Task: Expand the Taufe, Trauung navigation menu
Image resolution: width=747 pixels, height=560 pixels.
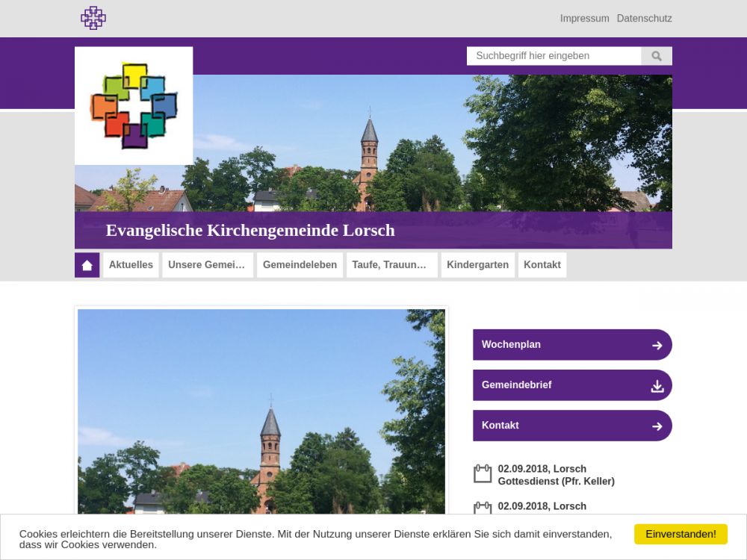Action: click(391, 265)
